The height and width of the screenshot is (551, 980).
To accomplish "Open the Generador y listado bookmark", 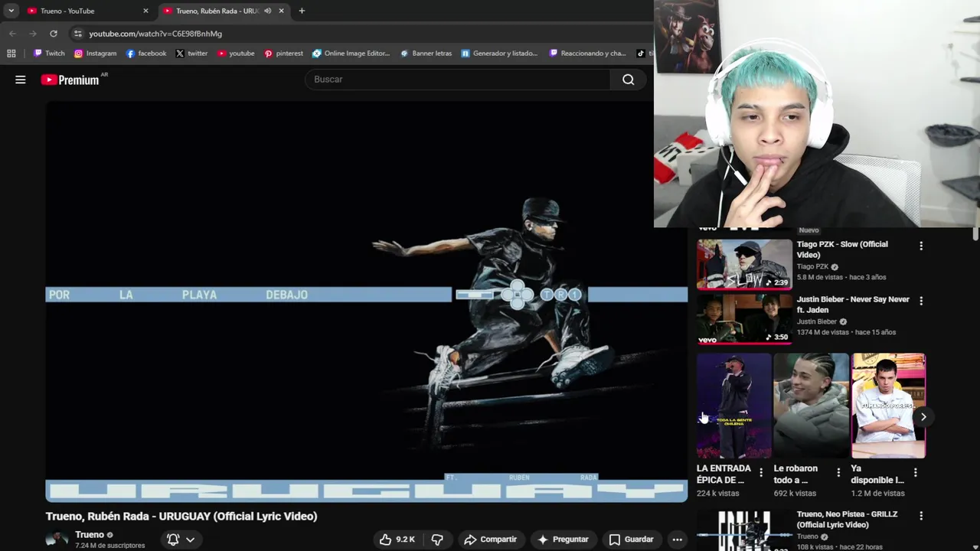I will 499,54.
